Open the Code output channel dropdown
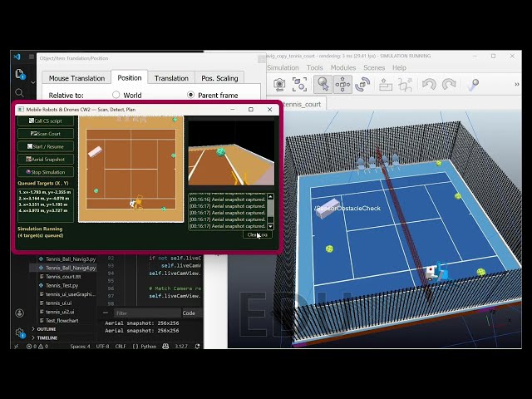The width and height of the screenshot is (532, 399). [191, 313]
